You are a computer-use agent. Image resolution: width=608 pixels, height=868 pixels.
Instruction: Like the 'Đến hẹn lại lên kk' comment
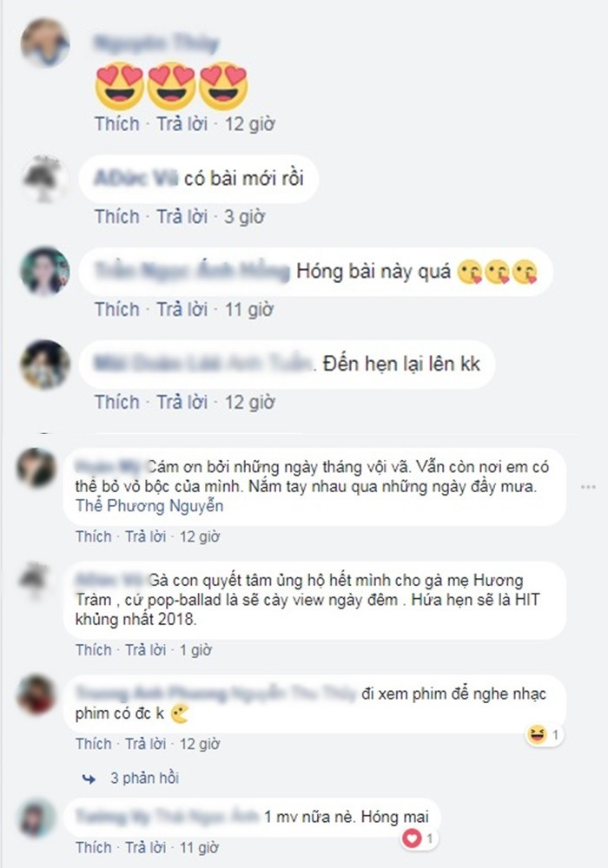(117, 402)
